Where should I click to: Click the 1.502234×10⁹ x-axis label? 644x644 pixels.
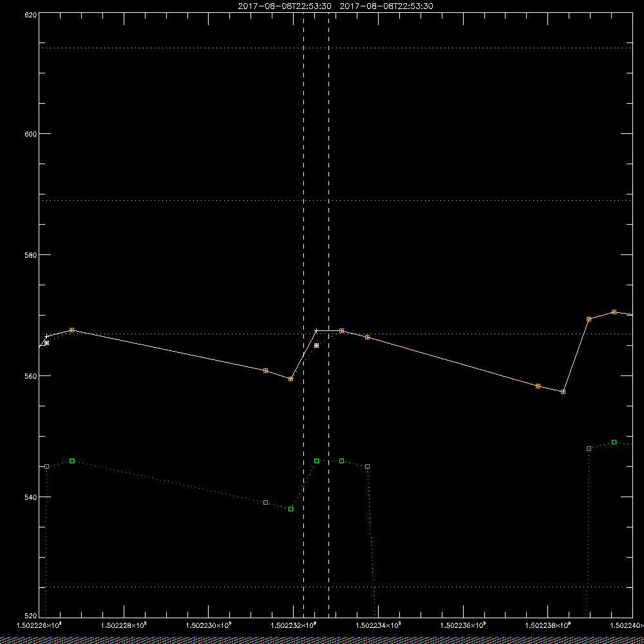coord(379,625)
